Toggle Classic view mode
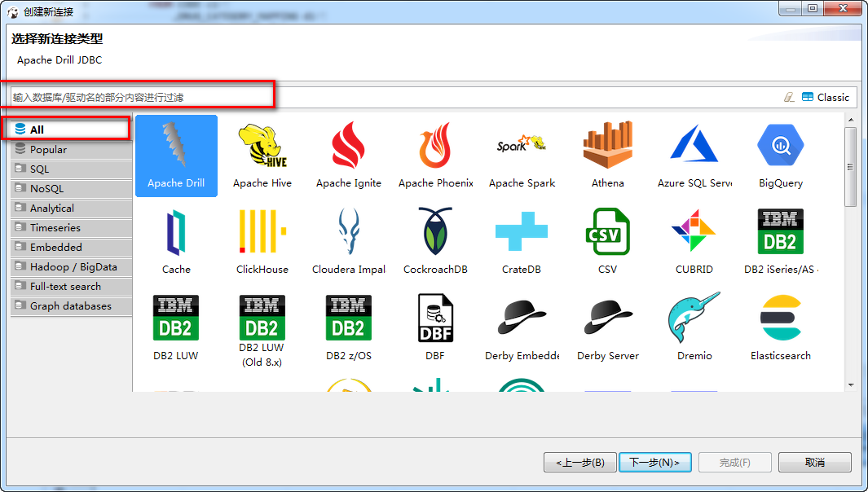Screen dimensions: 868x492 [x=826, y=98]
